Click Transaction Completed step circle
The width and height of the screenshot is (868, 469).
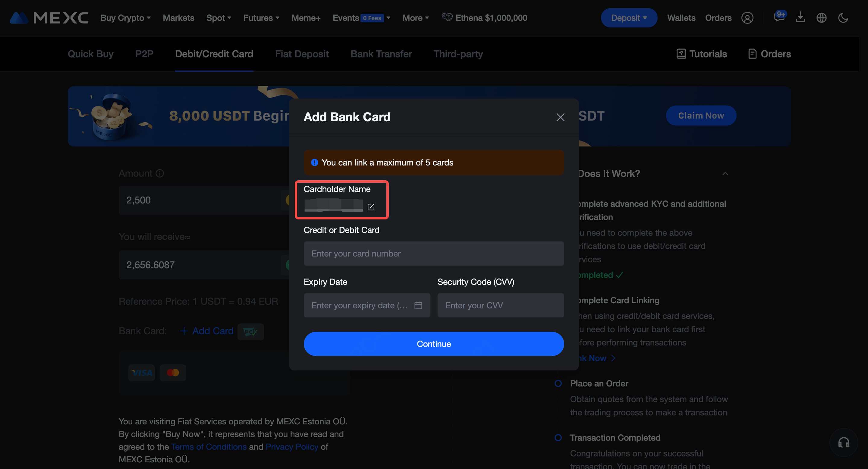(x=558, y=438)
